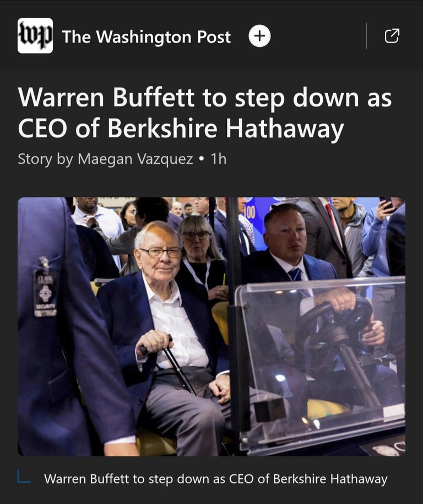Click the photo caption text below the image

tap(216, 479)
